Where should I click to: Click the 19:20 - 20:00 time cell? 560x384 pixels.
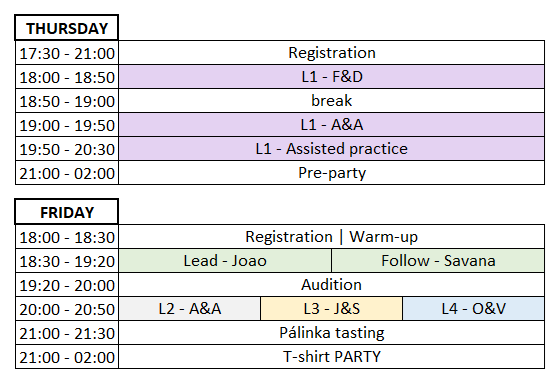point(67,285)
